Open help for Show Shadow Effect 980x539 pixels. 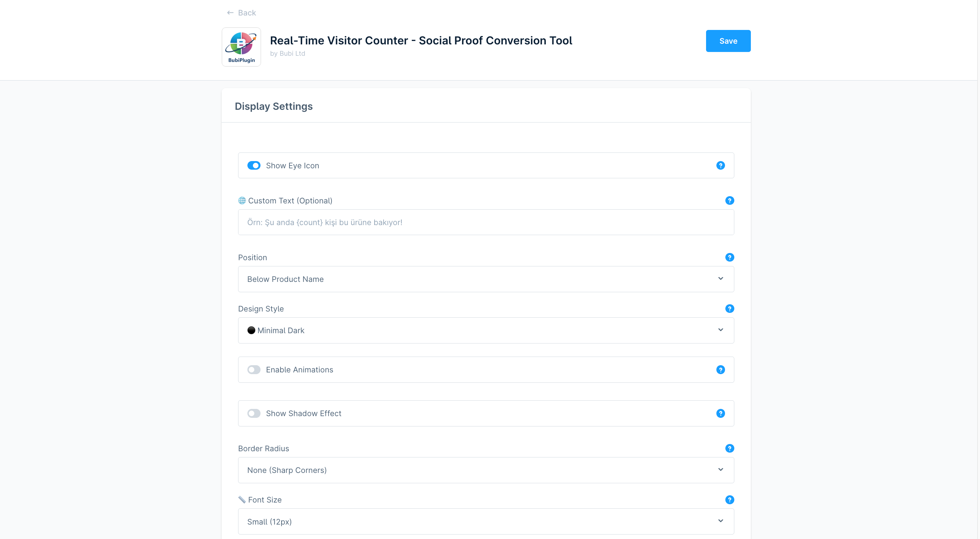pyautogui.click(x=720, y=413)
